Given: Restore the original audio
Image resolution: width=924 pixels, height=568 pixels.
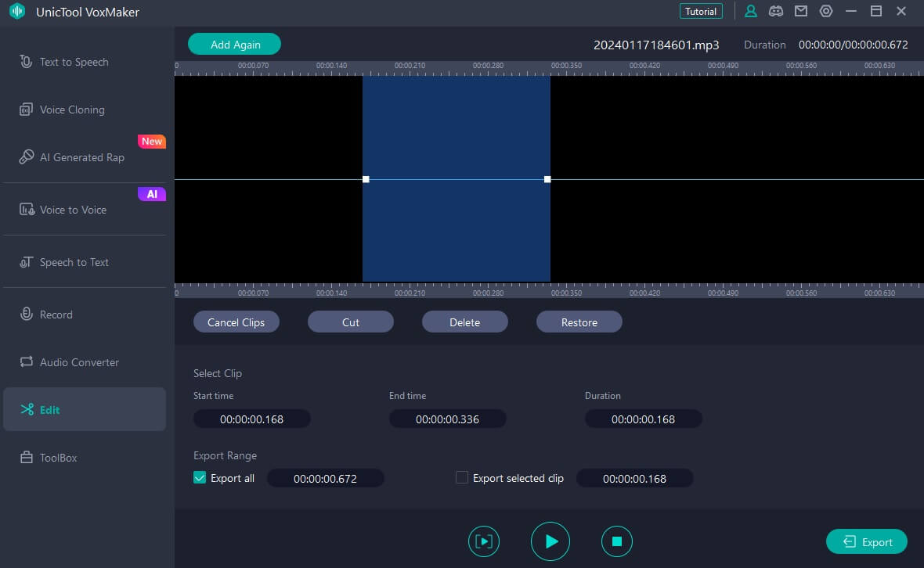Looking at the screenshot, I should (x=579, y=322).
